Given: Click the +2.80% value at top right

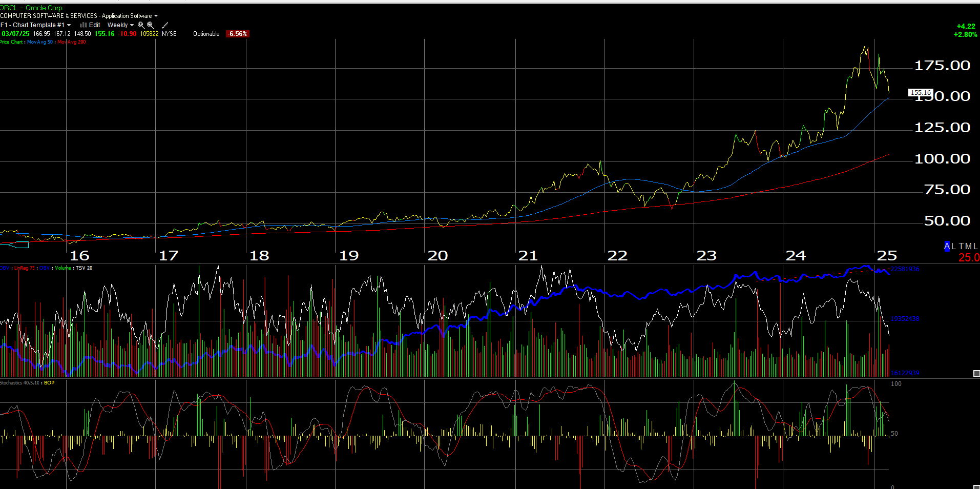Looking at the screenshot, I should pyautogui.click(x=965, y=34).
